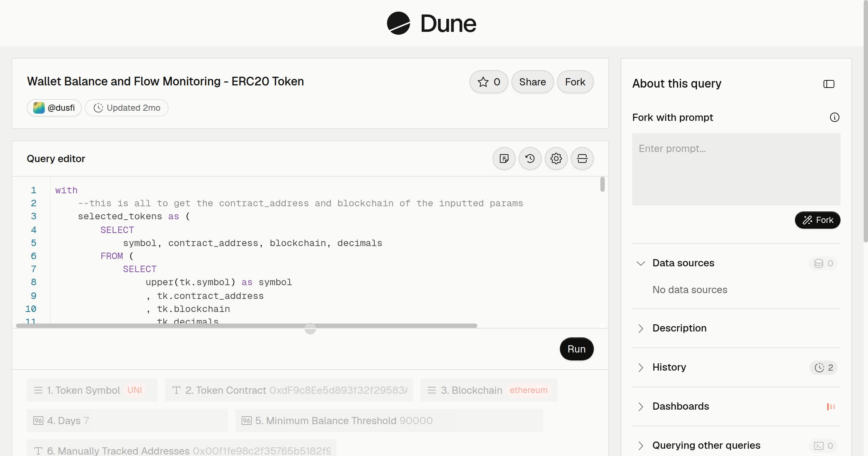Fork the query from the header
868x456 pixels.
point(575,82)
